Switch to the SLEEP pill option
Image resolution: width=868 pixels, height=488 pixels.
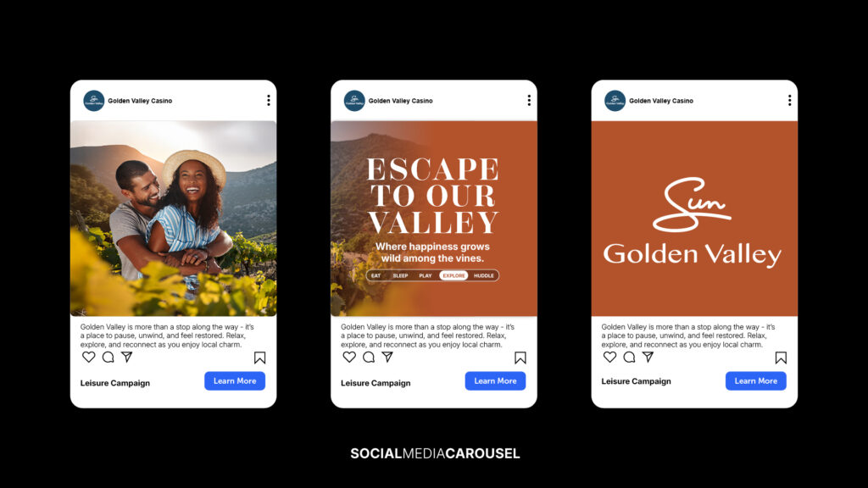coord(400,275)
